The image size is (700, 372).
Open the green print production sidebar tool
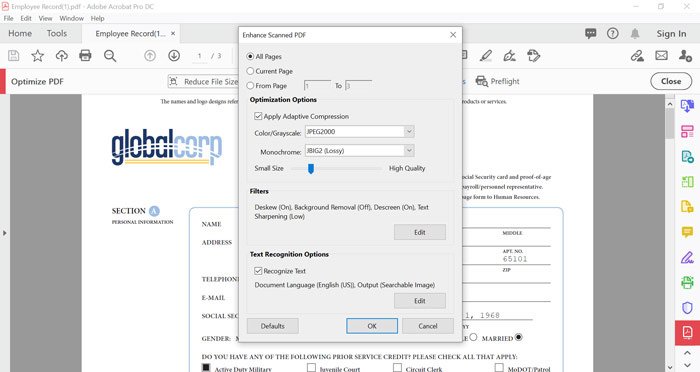click(x=687, y=282)
